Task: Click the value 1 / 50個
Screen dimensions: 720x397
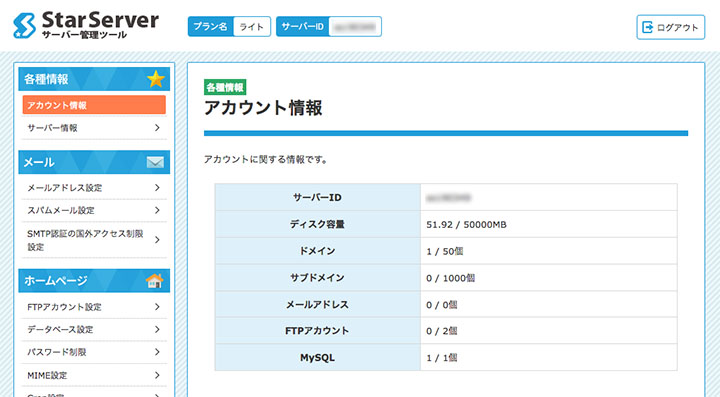Action: pyautogui.click(x=444, y=252)
